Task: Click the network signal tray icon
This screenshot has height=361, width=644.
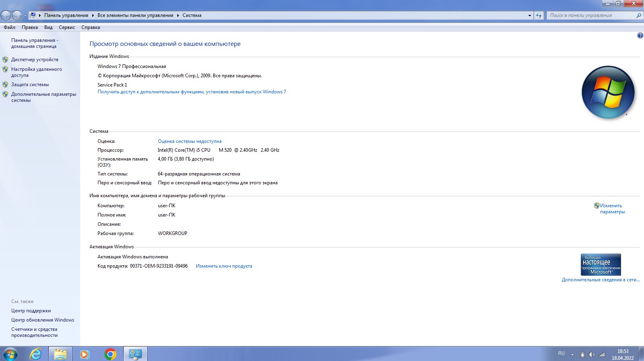Action: tap(602, 355)
